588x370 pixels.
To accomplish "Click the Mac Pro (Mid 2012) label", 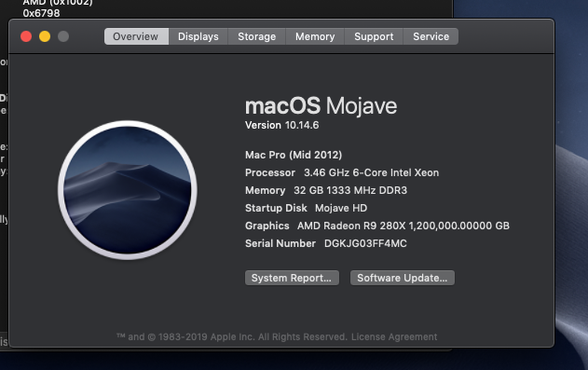I will (x=294, y=155).
